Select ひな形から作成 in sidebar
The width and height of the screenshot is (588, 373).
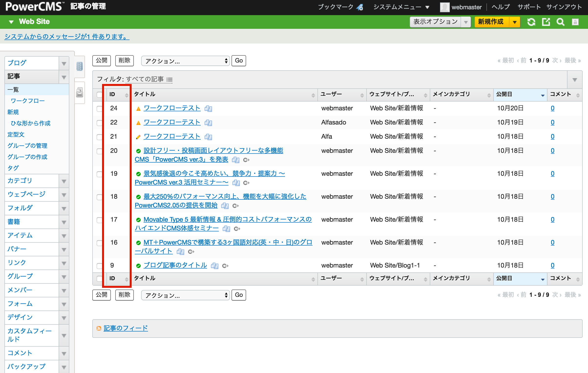click(31, 123)
